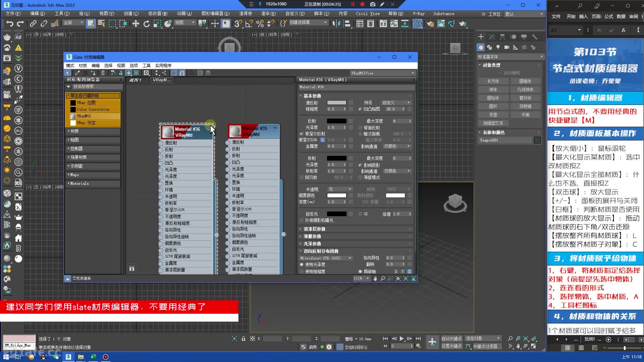Open the 修改器(M) main menu
This screenshot has width=644, height=362.
(158, 14)
